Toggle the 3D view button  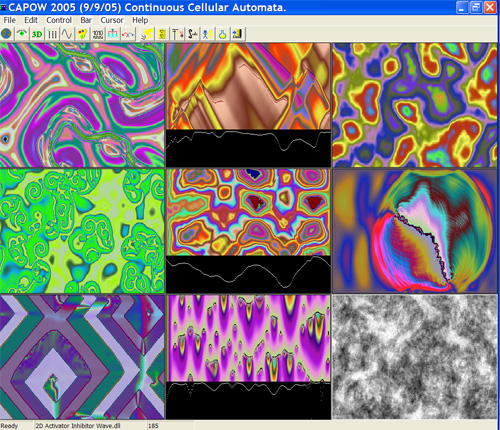coord(37,34)
